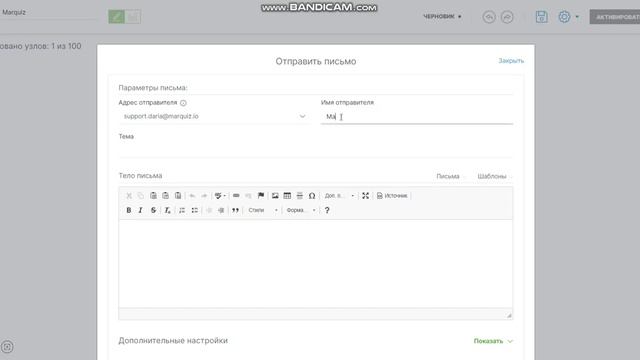
Task: Click the round icon at bottom left
Action: coord(7,347)
